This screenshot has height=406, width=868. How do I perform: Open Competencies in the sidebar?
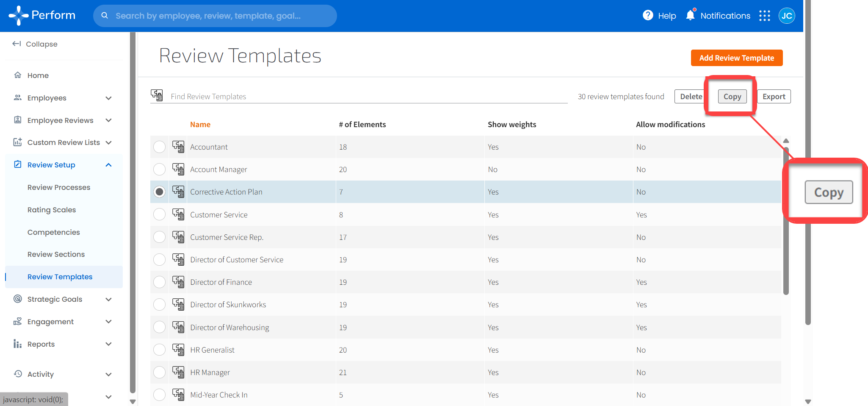pyautogui.click(x=54, y=232)
